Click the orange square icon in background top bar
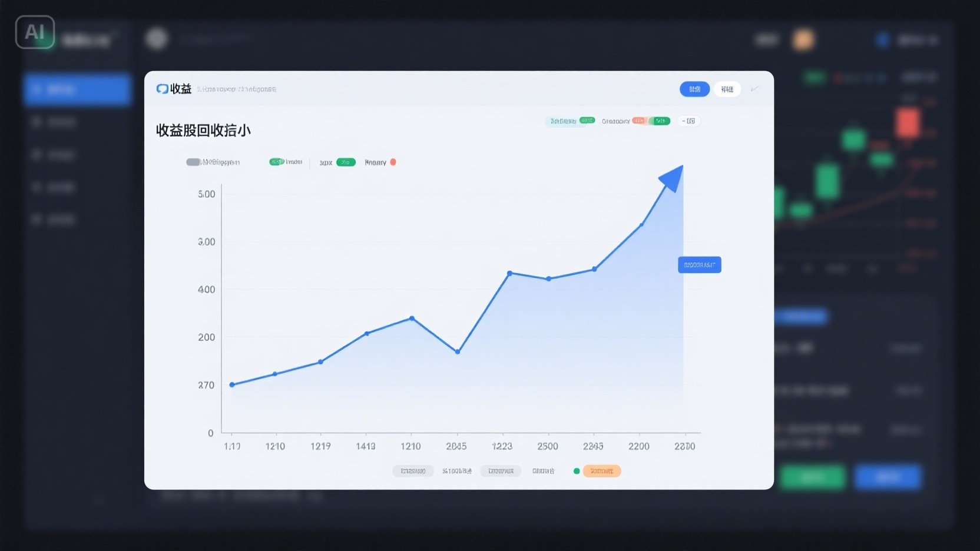980x551 pixels. point(803,39)
